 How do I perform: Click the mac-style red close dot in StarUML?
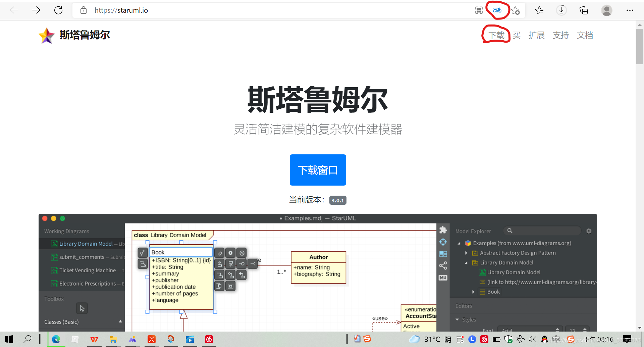[x=45, y=218]
